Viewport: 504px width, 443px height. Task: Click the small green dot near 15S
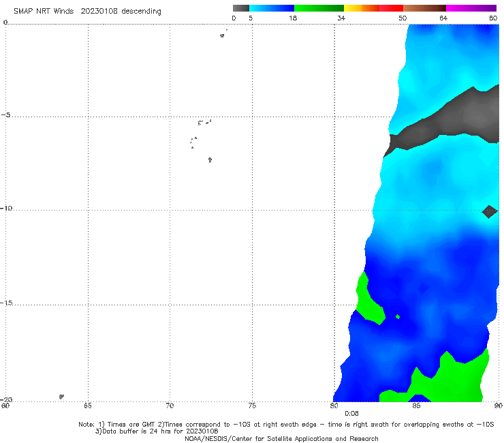398,316
